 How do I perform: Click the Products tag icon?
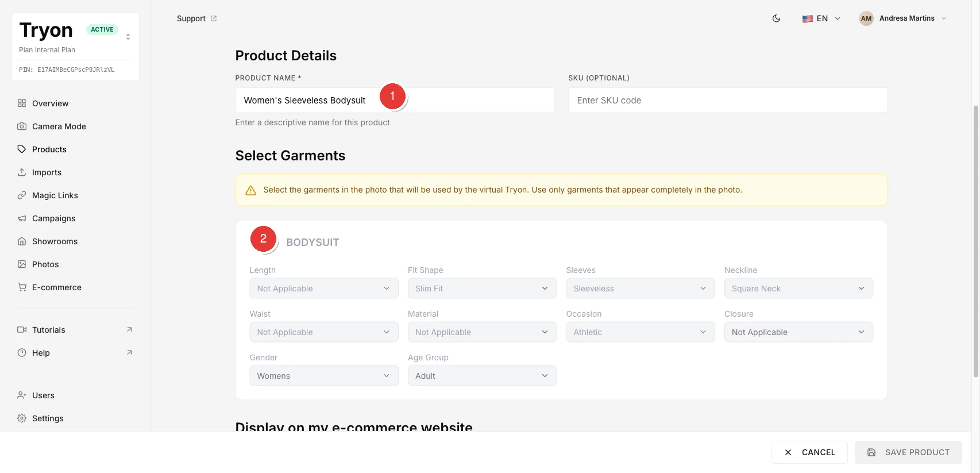click(22, 149)
